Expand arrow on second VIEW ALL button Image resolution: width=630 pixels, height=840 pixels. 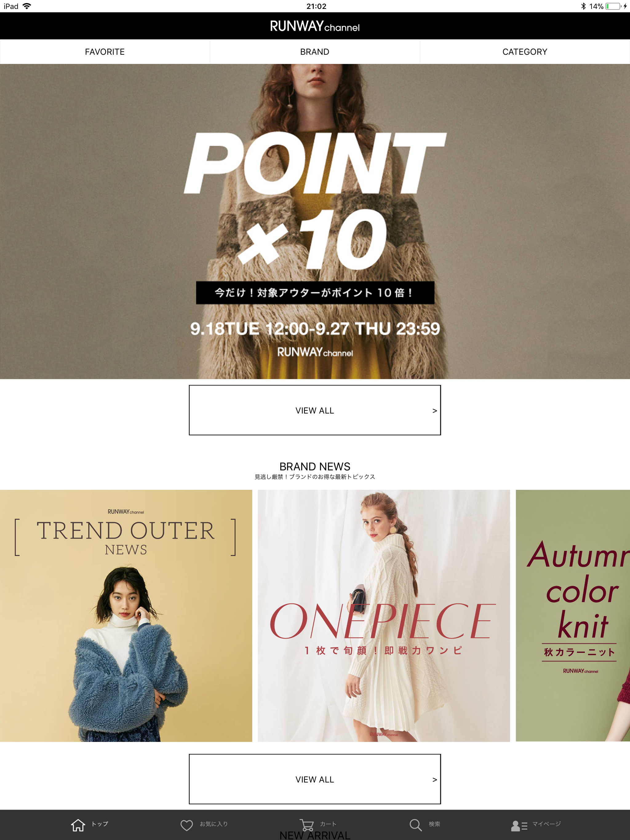[x=435, y=780]
